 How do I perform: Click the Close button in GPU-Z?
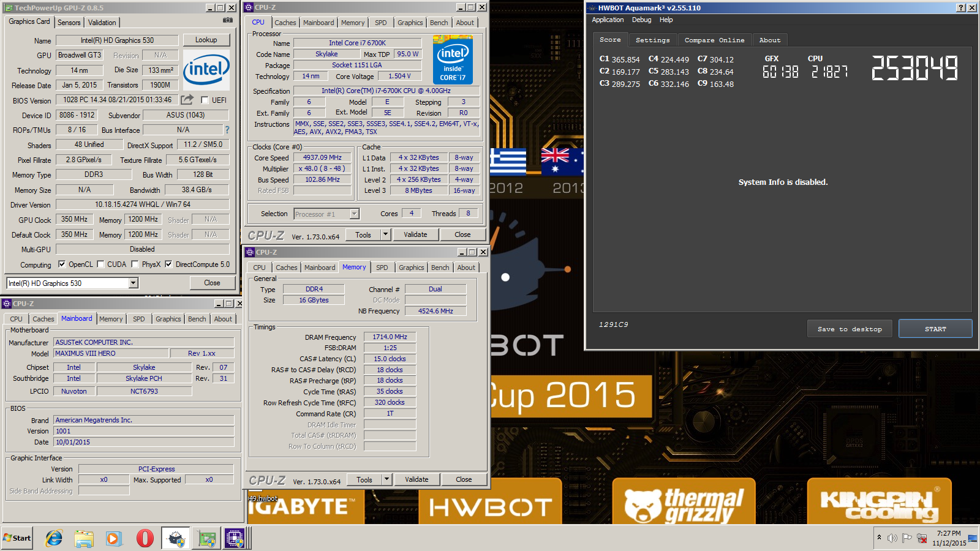pyautogui.click(x=213, y=283)
